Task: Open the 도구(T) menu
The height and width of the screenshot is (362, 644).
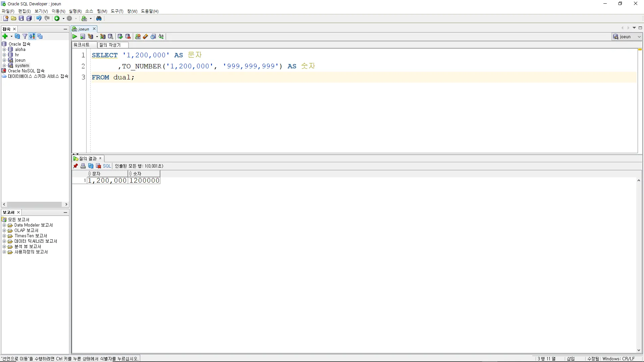Action: [117, 11]
